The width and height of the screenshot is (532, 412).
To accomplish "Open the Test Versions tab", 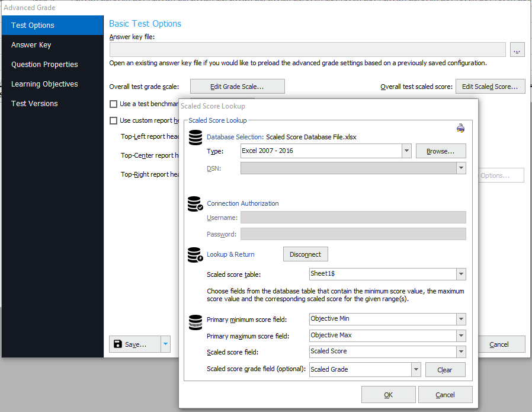I will click(53, 104).
